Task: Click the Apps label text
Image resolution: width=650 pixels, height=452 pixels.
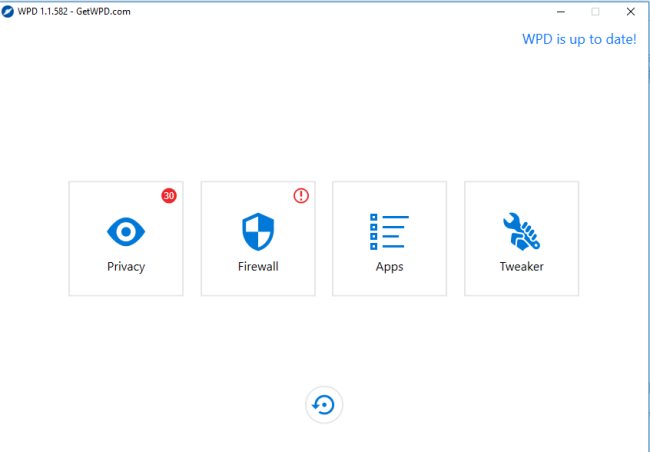Action: 389,267
